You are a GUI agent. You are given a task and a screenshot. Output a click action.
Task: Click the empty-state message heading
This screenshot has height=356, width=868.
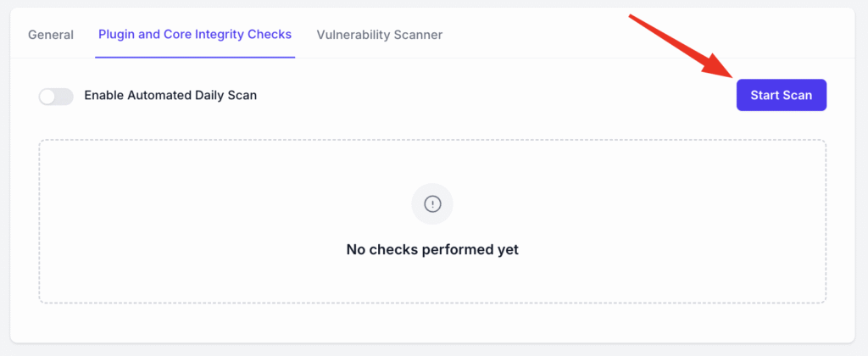432,250
